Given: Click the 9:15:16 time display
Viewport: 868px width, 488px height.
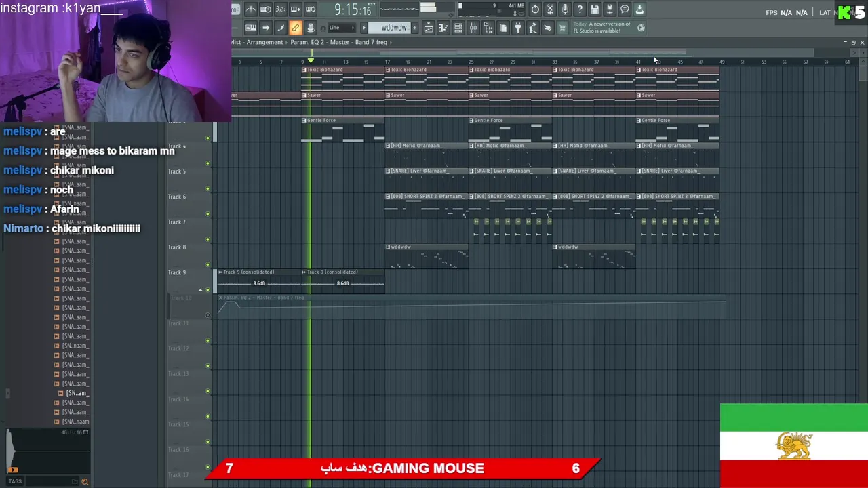Looking at the screenshot, I should pyautogui.click(x=353, y=9).
